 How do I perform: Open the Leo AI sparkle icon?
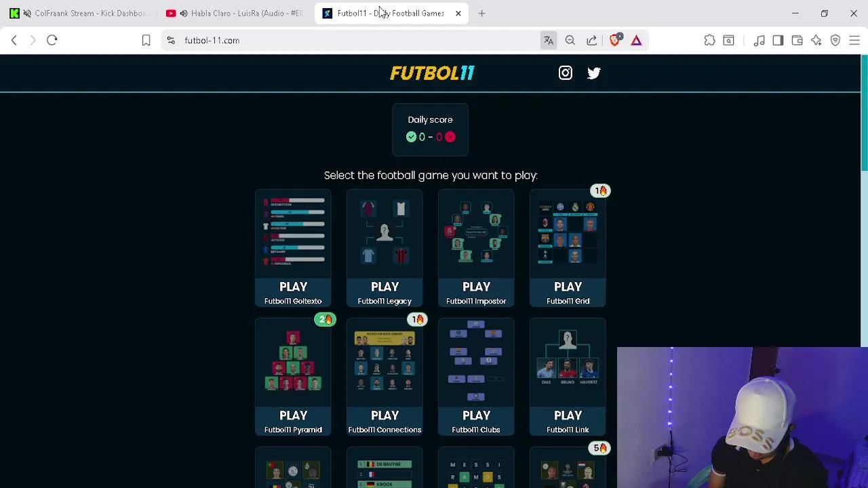[816, 41]
